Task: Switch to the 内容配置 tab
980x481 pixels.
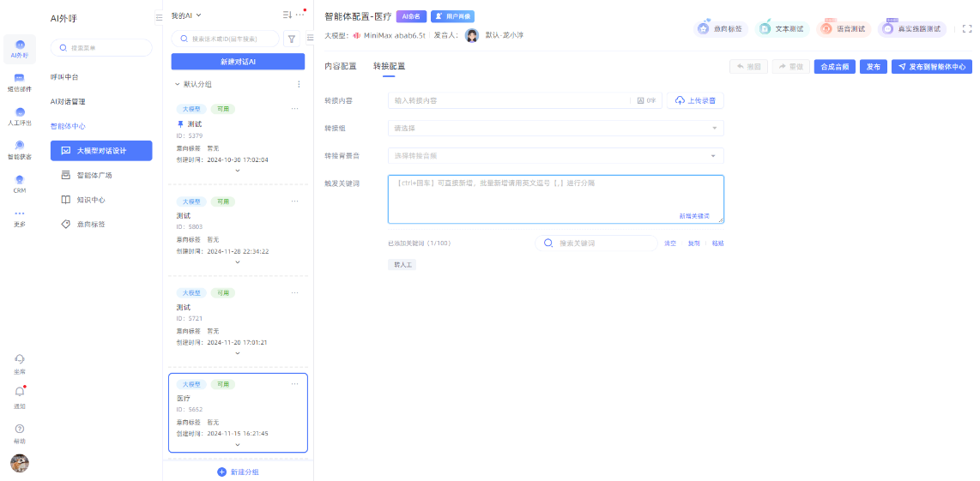Action: point(341,66)
